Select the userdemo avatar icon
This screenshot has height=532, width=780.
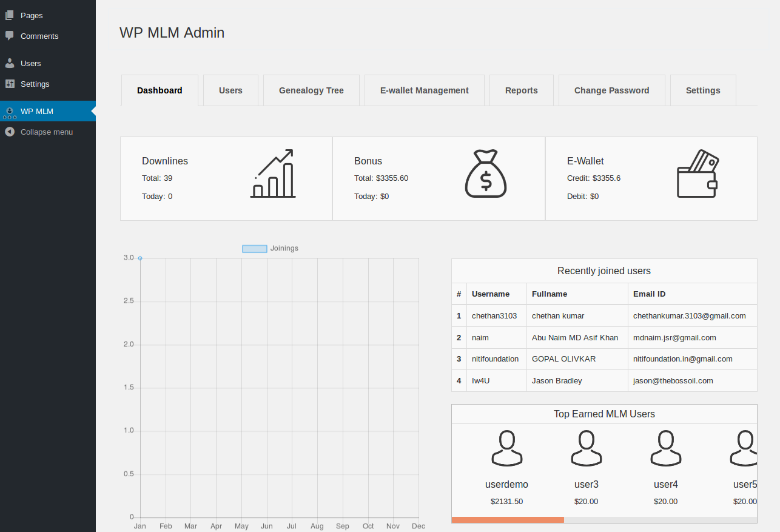coord(507,448)
